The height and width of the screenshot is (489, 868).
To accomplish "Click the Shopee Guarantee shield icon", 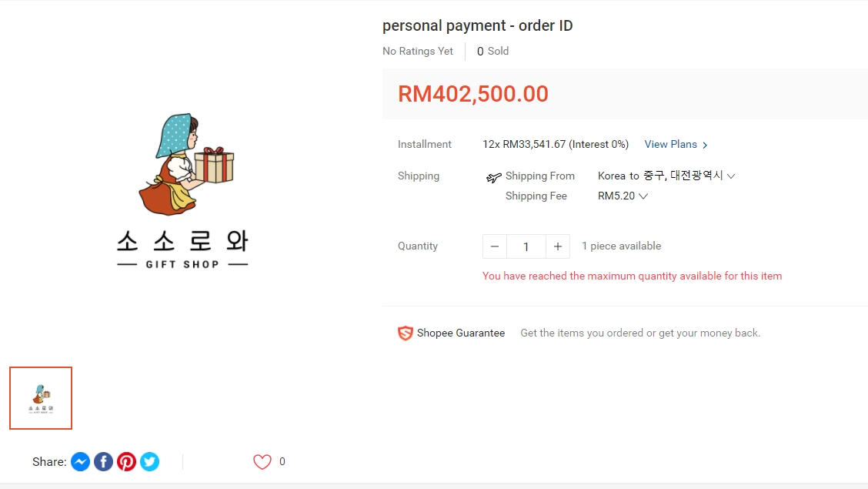I will [x=405, y=333].
